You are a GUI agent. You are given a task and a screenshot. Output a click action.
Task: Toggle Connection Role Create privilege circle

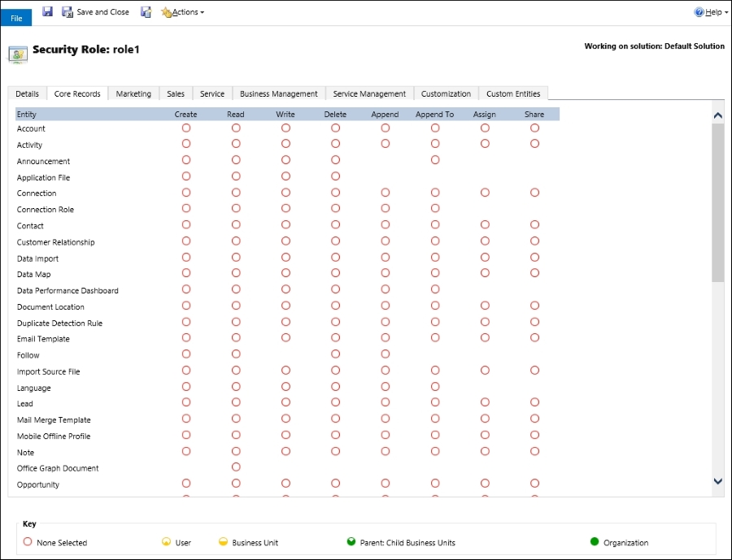[x=186, y=208]
